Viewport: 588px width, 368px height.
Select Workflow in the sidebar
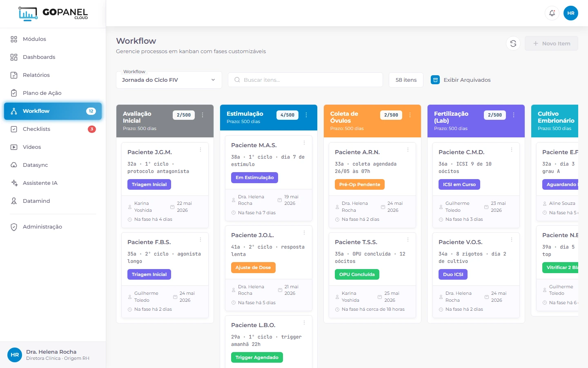(53, 111)
